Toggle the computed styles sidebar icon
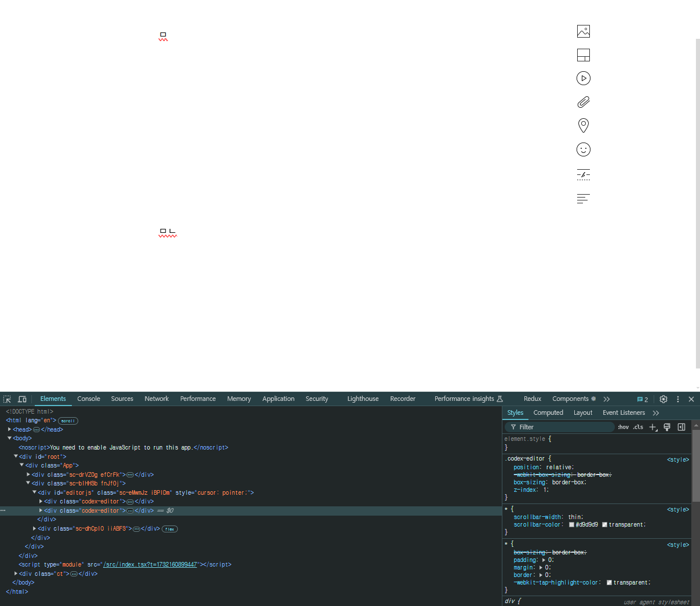The width and height of the screenshot is (700, 606). click(681, 427)
